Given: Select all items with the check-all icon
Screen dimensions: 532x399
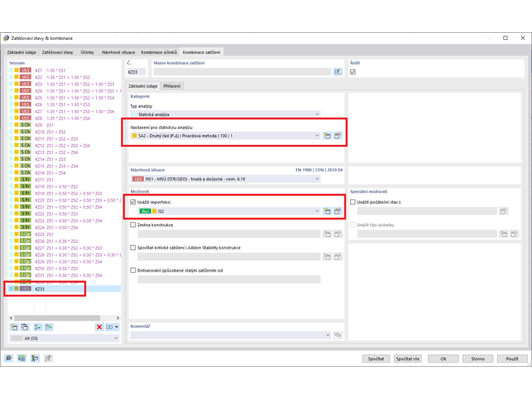Looking at the screenshot, I should point(38,327).
